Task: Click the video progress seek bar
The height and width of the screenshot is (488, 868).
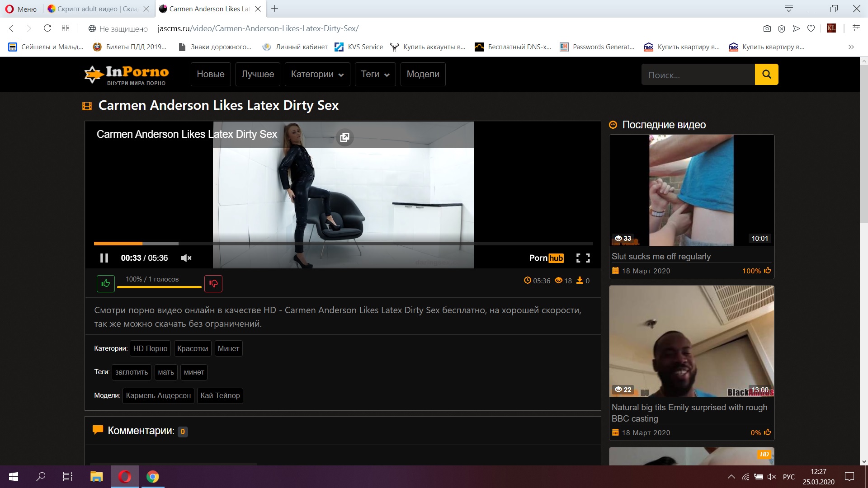Action: coord(344,244)
